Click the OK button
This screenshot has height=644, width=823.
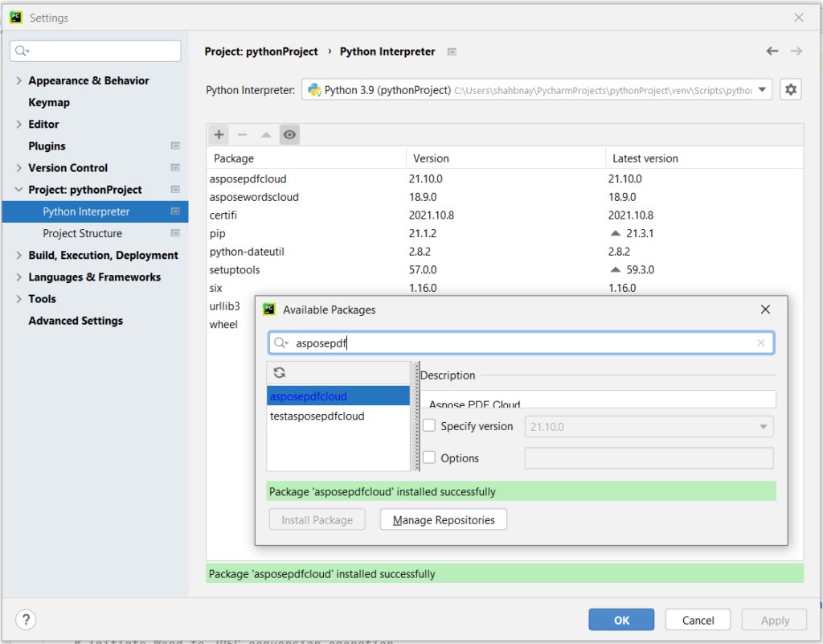(x=621, y=620)
